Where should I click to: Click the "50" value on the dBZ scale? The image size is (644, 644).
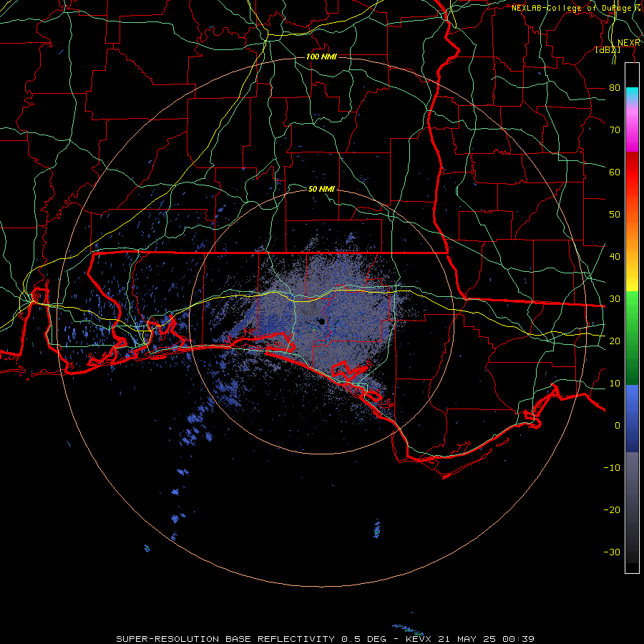point(615,215)
